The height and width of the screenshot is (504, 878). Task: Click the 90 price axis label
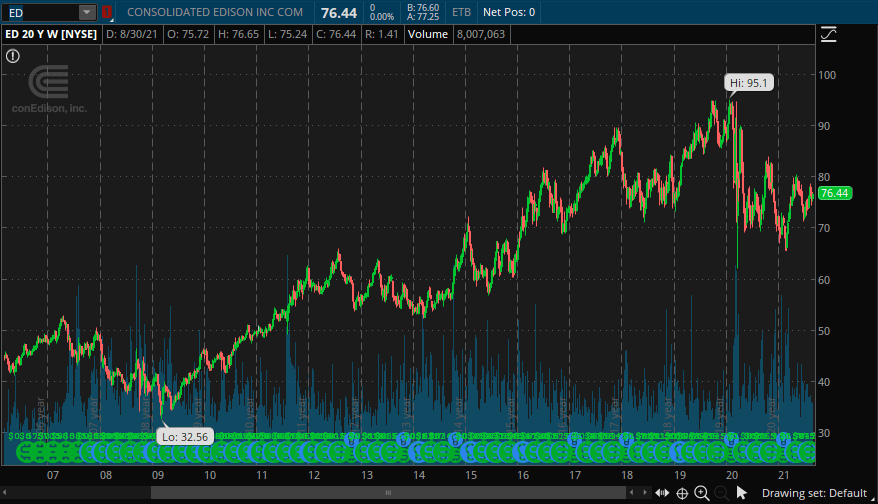[824, 126]
